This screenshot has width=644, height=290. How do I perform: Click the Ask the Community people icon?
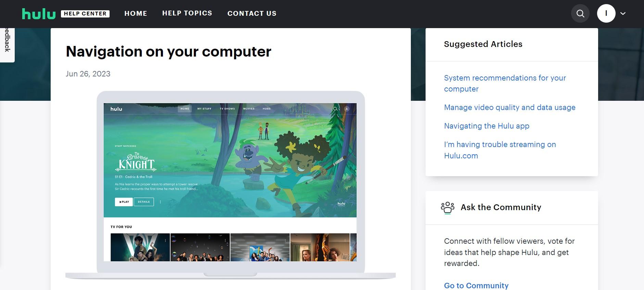click(447, 207)
